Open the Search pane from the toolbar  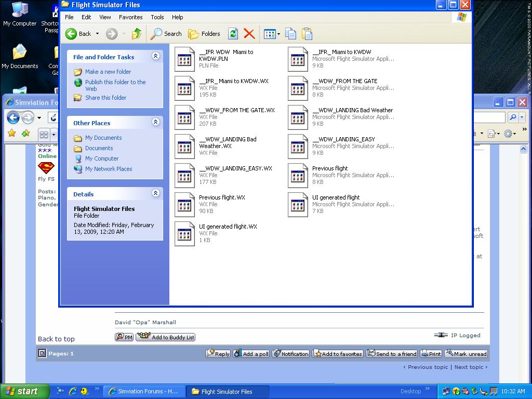point(166,34)
